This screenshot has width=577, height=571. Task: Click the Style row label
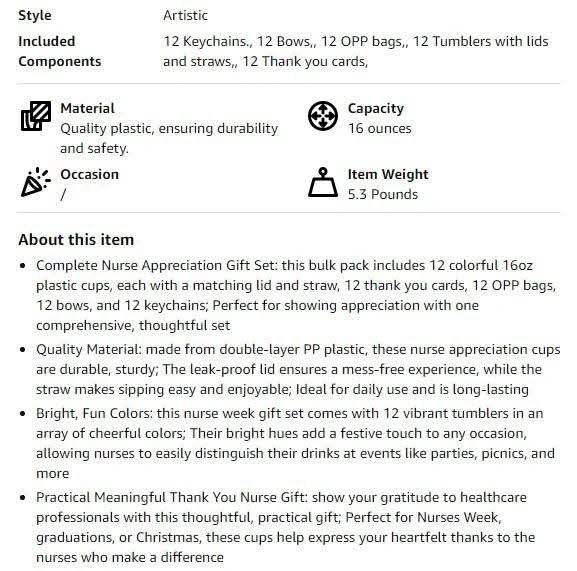click(35, 15)
